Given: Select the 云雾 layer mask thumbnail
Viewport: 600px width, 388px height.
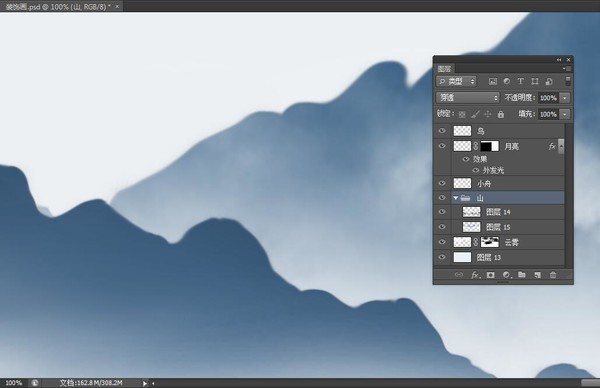Looking at the screenshot, I should pyautogui.click(x=490, y=242).
